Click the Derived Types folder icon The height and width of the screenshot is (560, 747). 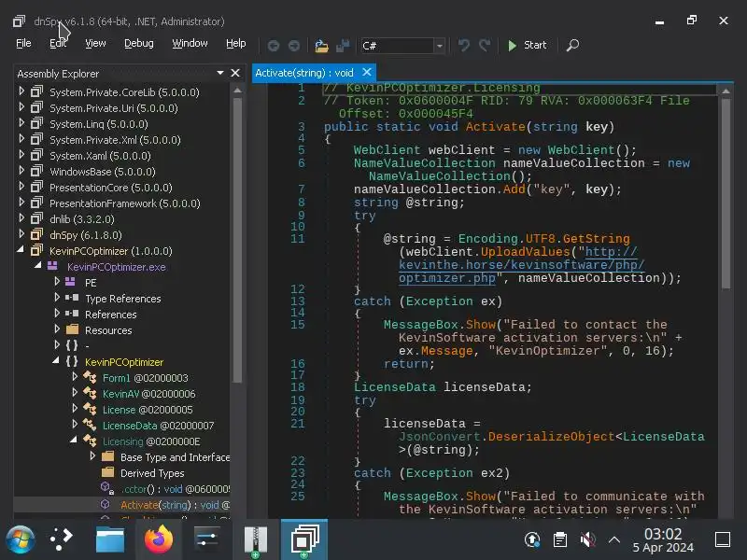[108, 472]
